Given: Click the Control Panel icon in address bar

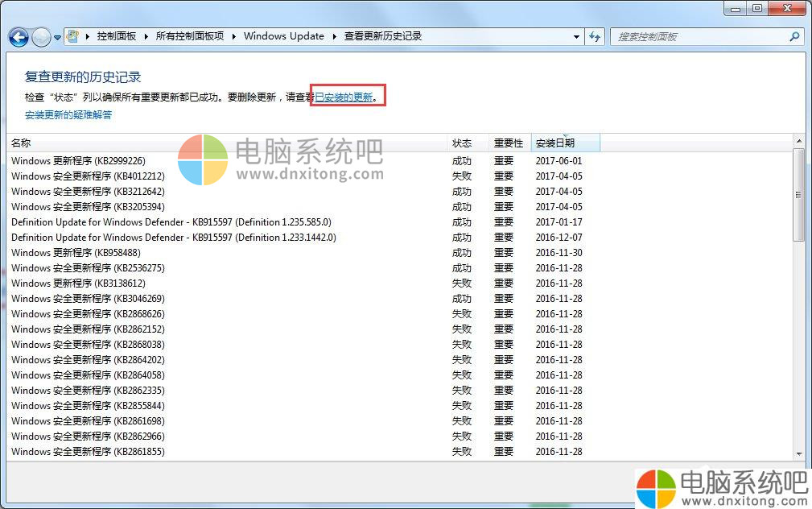Looking at the screenshot, I should 73,36.
